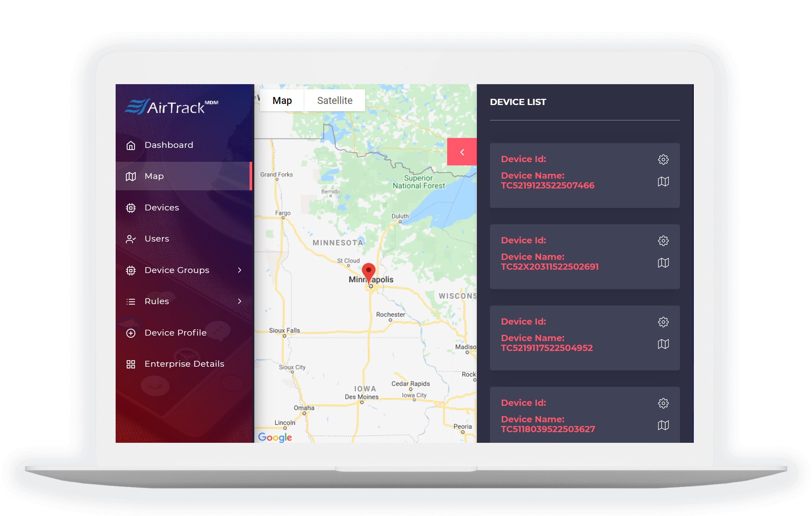Click Sioux Falls label on the map
Screen dimensions: 812x516
pyautogui.click(x=284, y=330)
